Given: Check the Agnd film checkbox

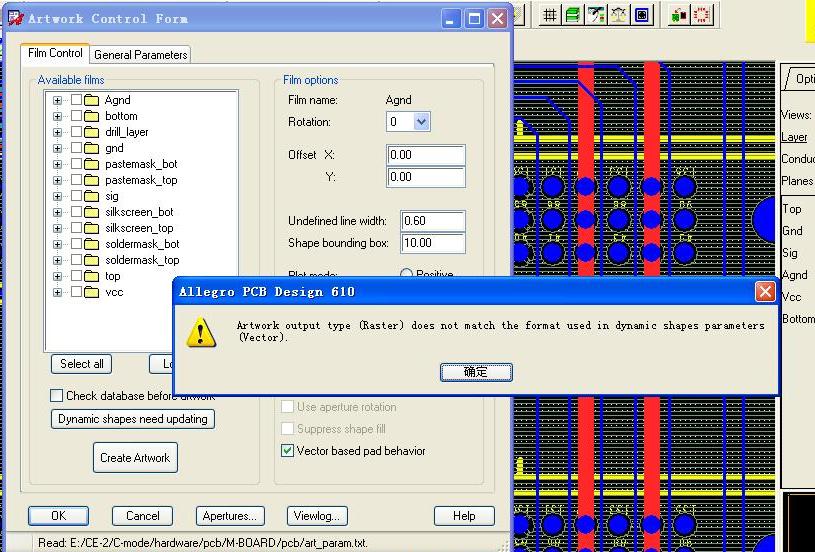Looking at the screenshot, I should (x=76, y=100).
